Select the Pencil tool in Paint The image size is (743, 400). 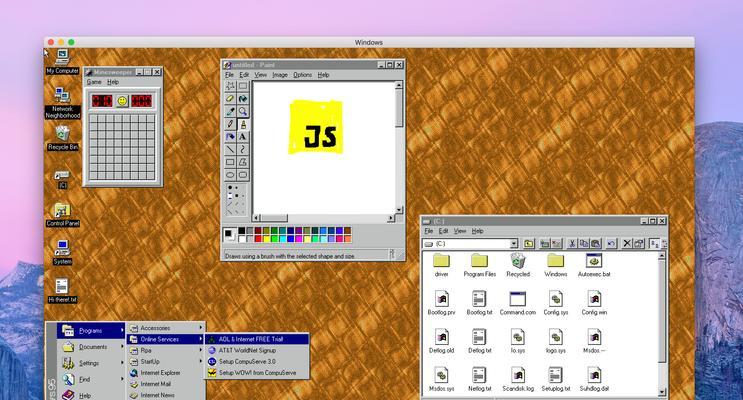[x=230, y=124]
